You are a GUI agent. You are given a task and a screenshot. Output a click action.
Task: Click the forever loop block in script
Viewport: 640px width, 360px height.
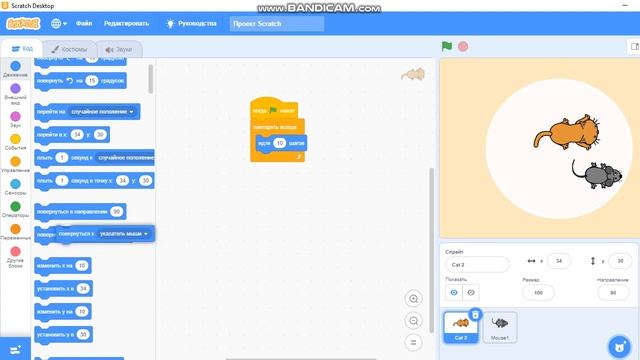274,127
